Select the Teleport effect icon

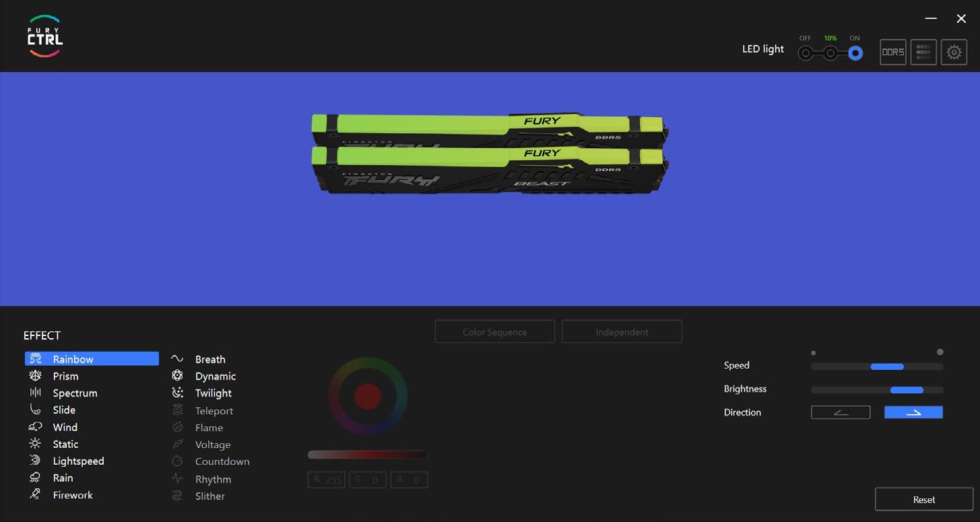point(177,410)
